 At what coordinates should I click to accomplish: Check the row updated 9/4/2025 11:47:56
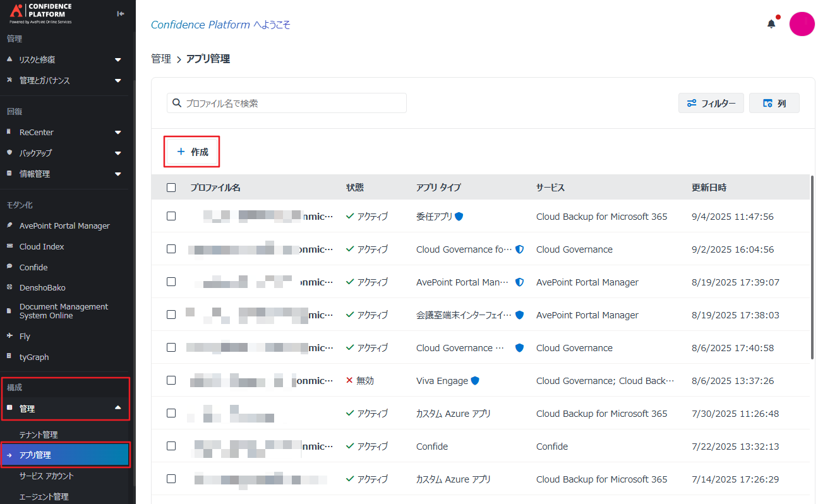click(x=171, y=216)
